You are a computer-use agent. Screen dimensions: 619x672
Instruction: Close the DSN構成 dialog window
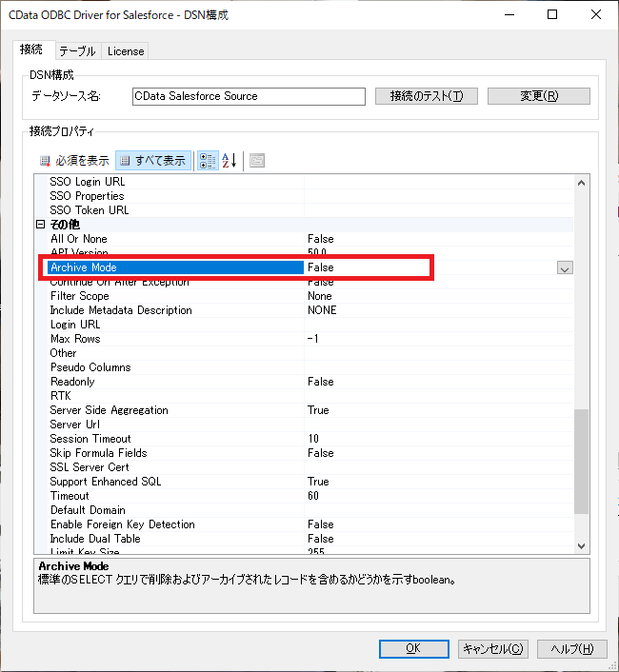click(596, 14)
